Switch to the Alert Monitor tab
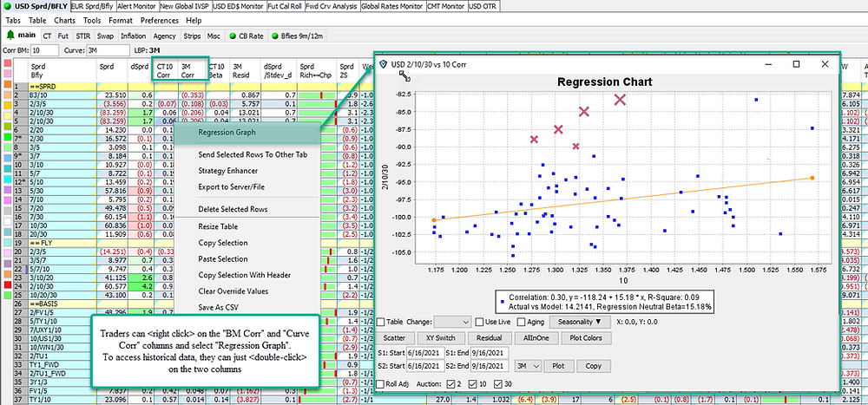This screenshot has height=405, width=868. [137, 7]
